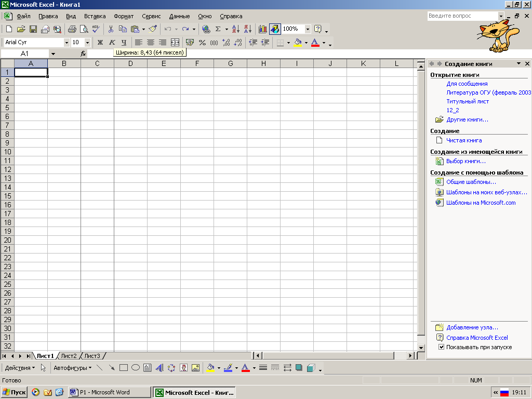The image size is (532, 399).
Task: Click the Insert Hyperlink globe icon
Action: [x=206, y=29]
